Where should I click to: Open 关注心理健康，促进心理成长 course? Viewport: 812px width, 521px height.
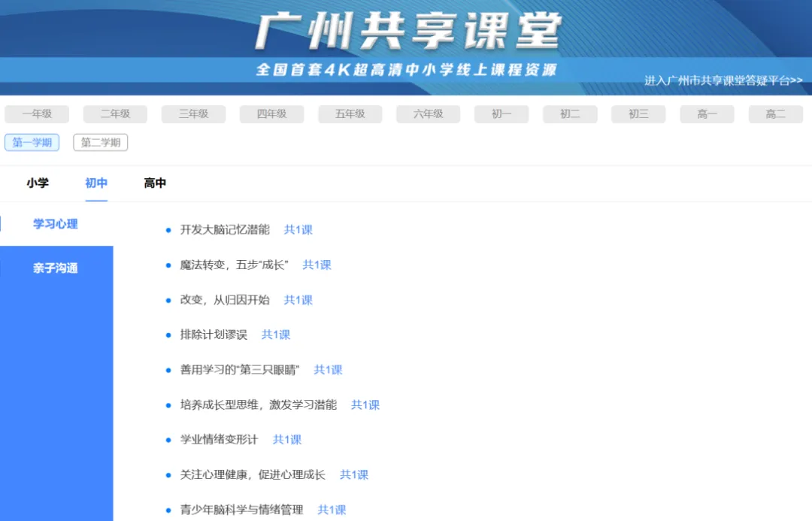point(253,474)
